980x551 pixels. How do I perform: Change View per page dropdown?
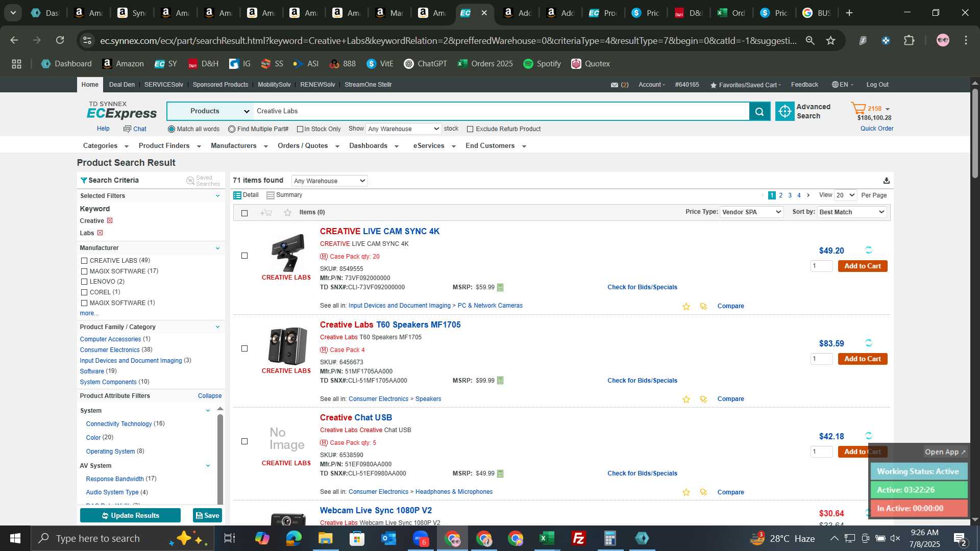tap(845, 195)
